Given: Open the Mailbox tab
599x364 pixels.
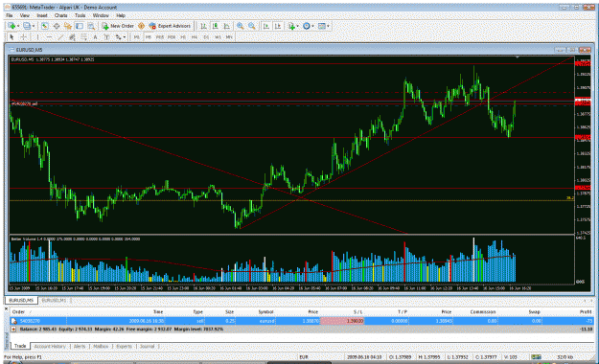Looking at the screenshot, I should pos(101,346).
